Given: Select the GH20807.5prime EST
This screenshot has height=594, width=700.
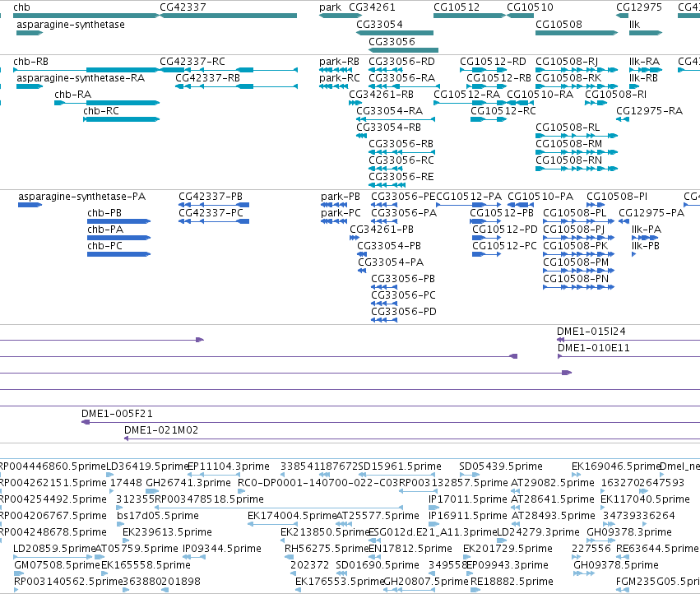Looking at the screenshot, I should (410, 590).
